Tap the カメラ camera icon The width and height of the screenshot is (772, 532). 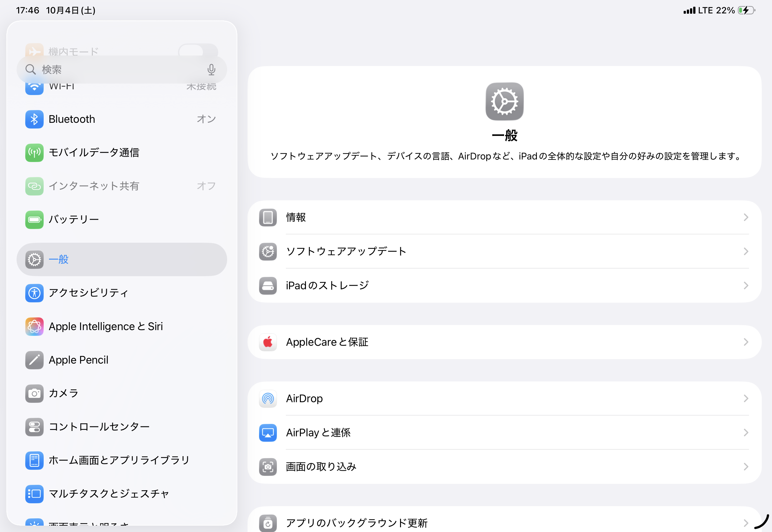[x=34, y=394]
